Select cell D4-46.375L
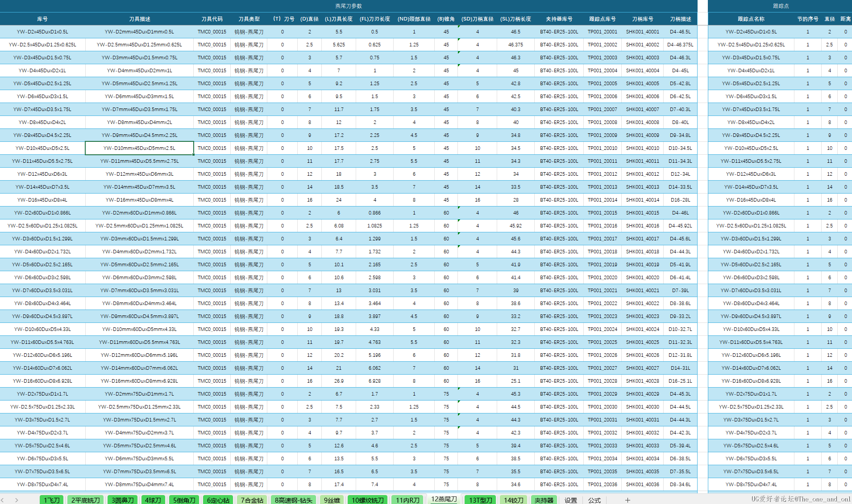Screen dimensions: 852x504 coord(681,45)
